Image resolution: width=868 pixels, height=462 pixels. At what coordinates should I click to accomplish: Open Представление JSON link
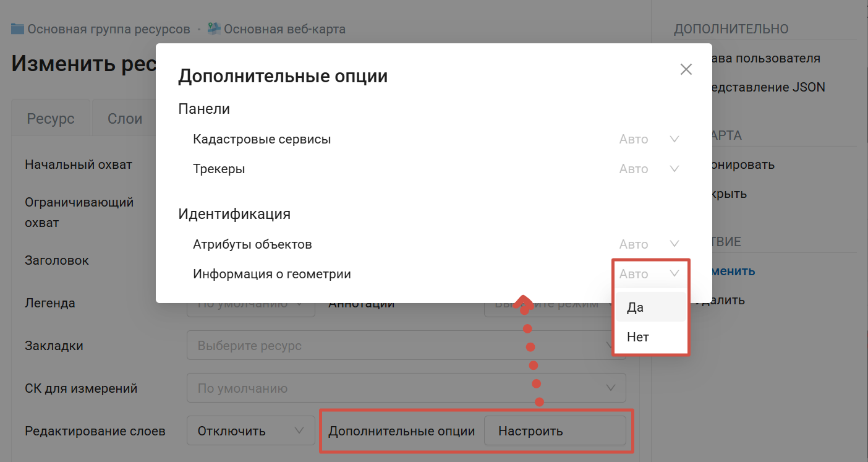pyautogui.click(x=769, y=87)
